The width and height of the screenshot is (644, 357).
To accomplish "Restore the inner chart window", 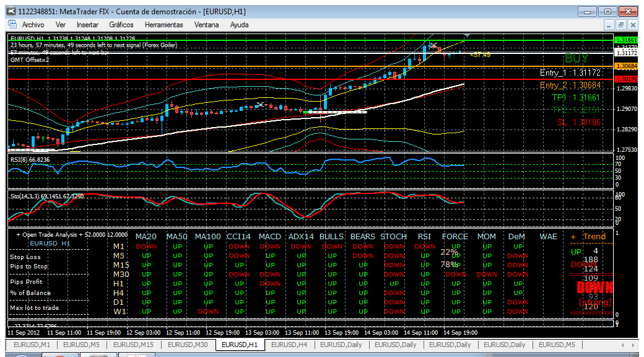I will 620,25.
